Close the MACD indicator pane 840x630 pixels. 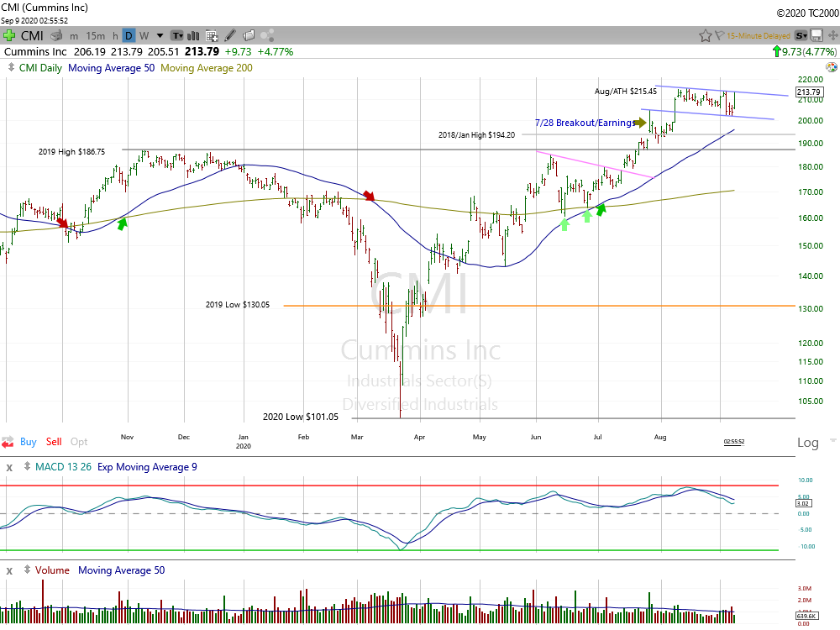pos(9,467)
